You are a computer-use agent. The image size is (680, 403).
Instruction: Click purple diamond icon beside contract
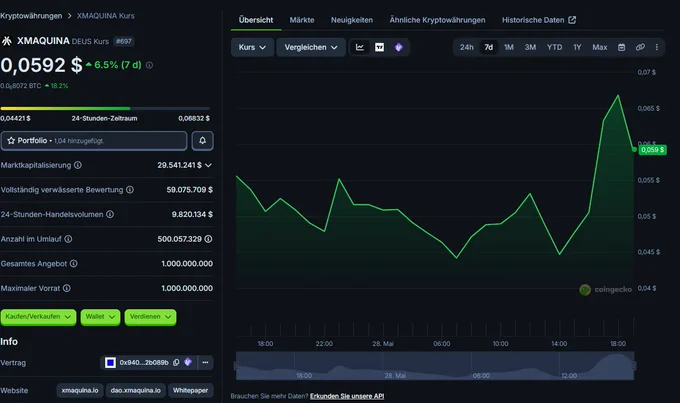(x=188, y=362)
